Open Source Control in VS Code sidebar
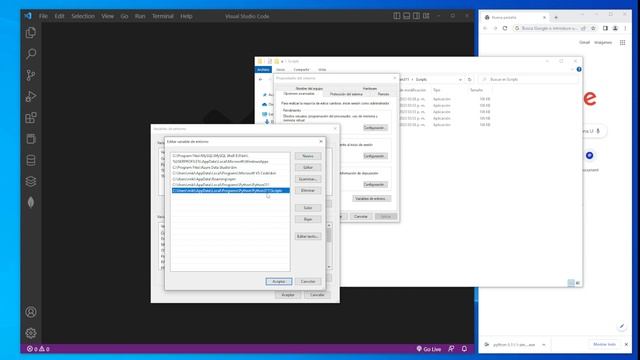The height and width of the screenshot is (360, 640). pyautogui.click(x=31, y=75)
